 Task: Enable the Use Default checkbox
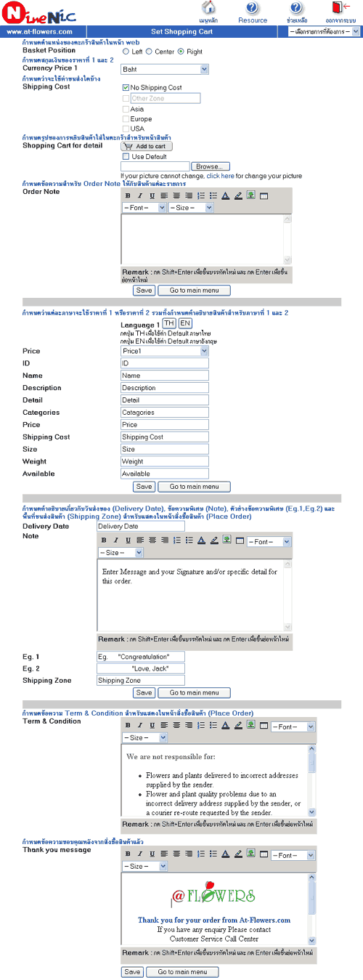[x=126, y=156]
